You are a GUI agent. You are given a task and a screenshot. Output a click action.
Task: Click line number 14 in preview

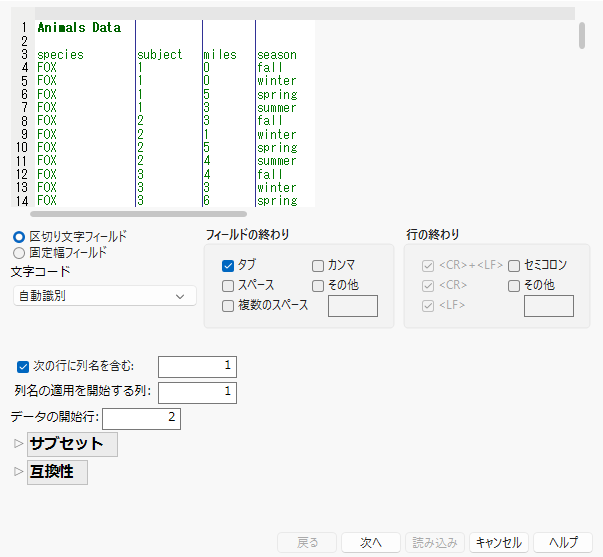click(22, 201)
